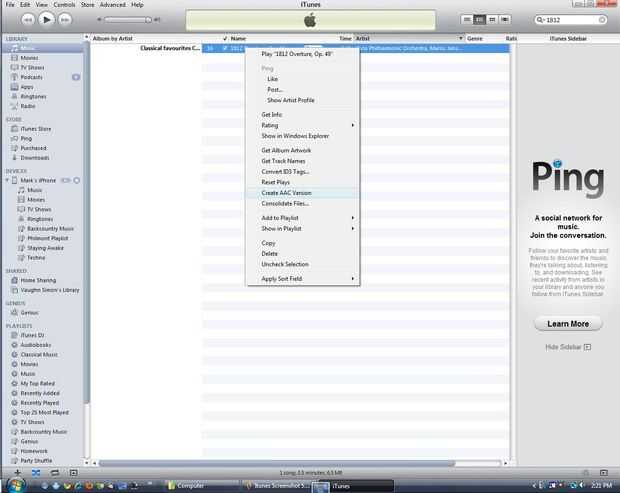Open the Store menu

pyautogui.click(x=87, y=5)
